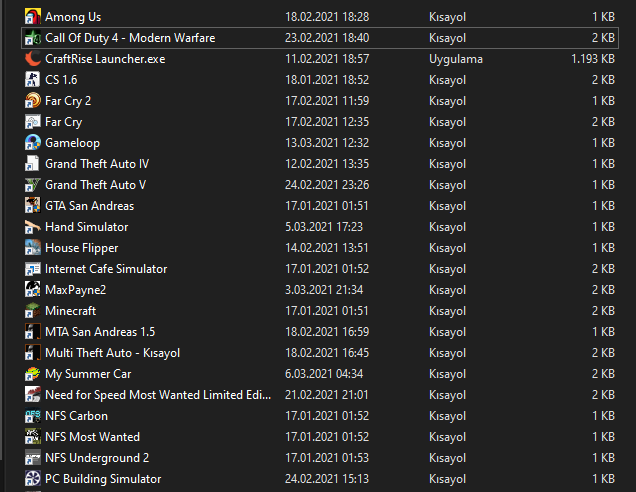Select the NFS Underground 2 icon
Image resolution: width=636 pixels, height=492 pixels.
32,458
